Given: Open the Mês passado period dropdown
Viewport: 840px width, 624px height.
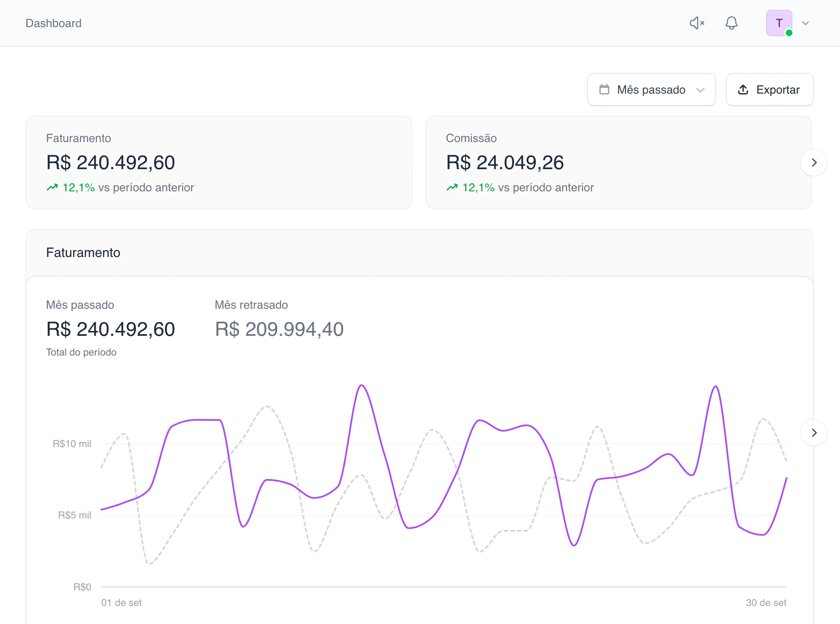Looking at the screenshot, I should pyautogui.click(x=651, y=89).
